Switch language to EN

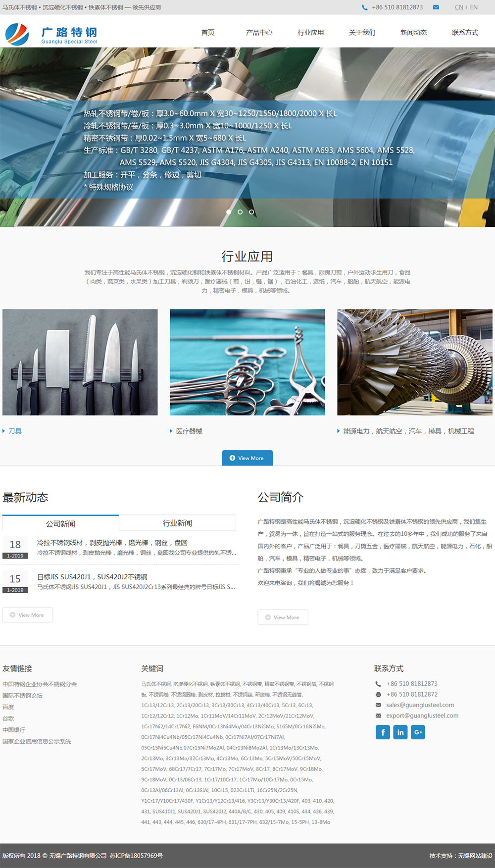(474, 7)
